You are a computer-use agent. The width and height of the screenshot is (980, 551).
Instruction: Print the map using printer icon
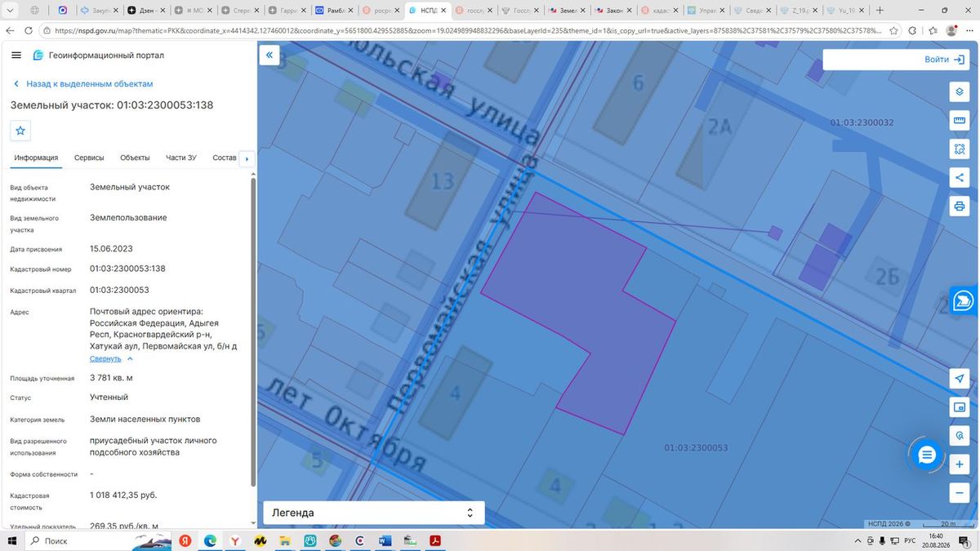point(959,207)
